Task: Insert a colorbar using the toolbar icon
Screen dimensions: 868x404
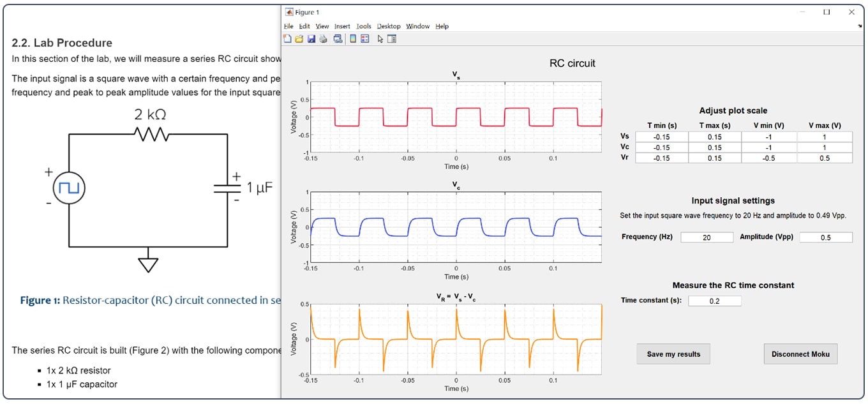Action: coord(353,39)
